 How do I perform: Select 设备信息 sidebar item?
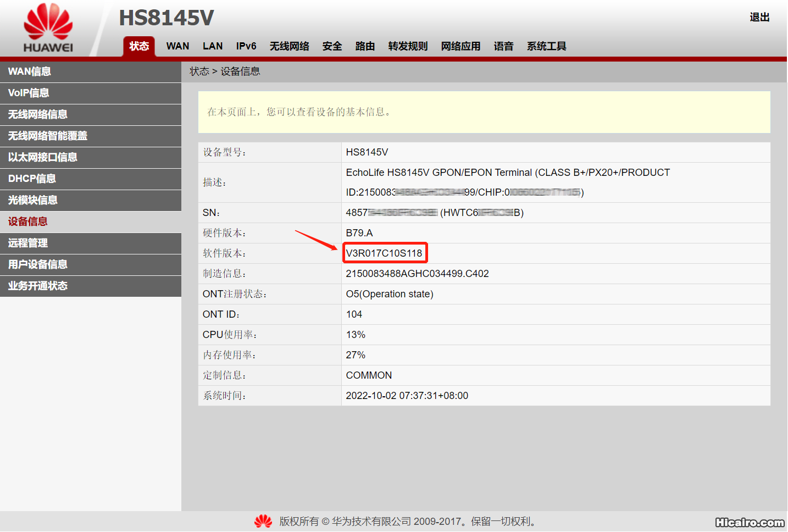coord(91,221)
